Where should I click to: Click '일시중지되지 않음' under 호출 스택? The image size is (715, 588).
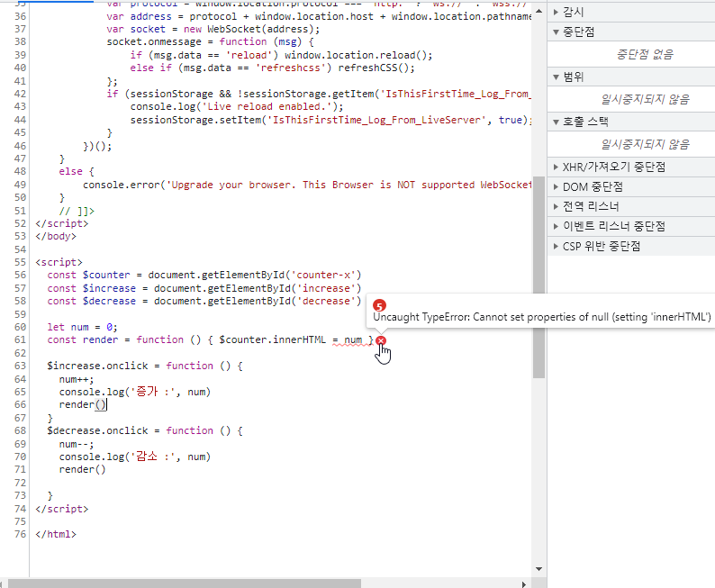pos(645,144)
